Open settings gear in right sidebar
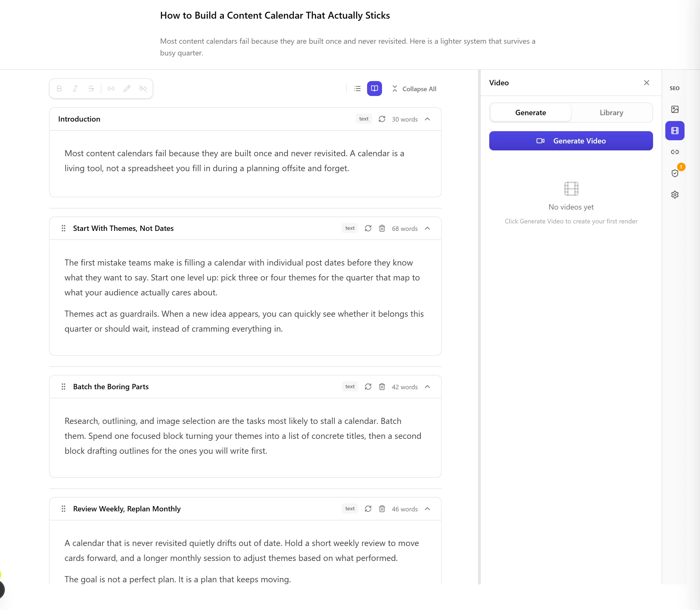This screenshot has width=700, height=610. click(x=674, y=194)
